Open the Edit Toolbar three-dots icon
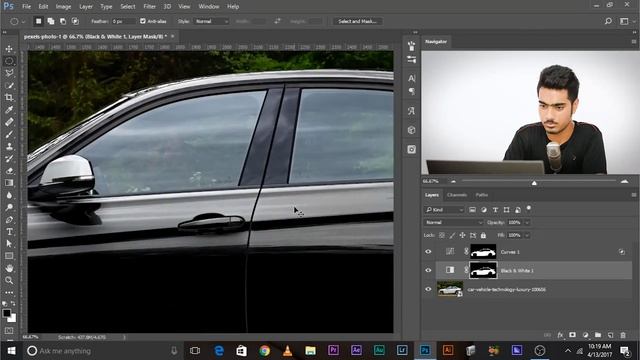This screenshot has height=360, width=640. coord(9,293)
